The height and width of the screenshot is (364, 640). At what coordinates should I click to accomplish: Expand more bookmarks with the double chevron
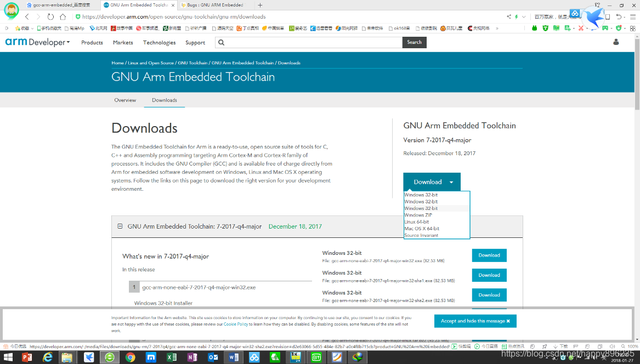(x=497, y=28)
